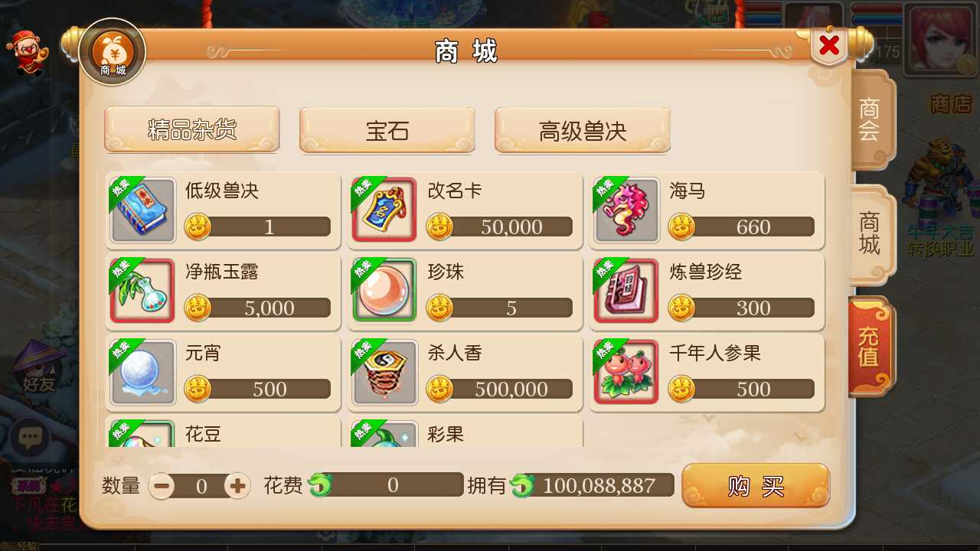Switch to the 宝石 category
This screenshot has width=980, height=551.
[x=387, y=129]
